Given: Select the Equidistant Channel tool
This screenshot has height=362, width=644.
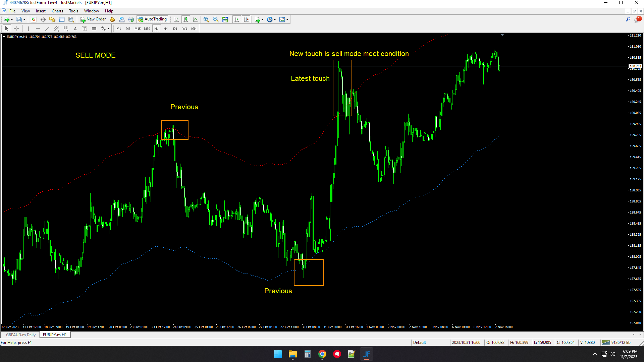Looking at the screenshot, I should pos(56,29).
